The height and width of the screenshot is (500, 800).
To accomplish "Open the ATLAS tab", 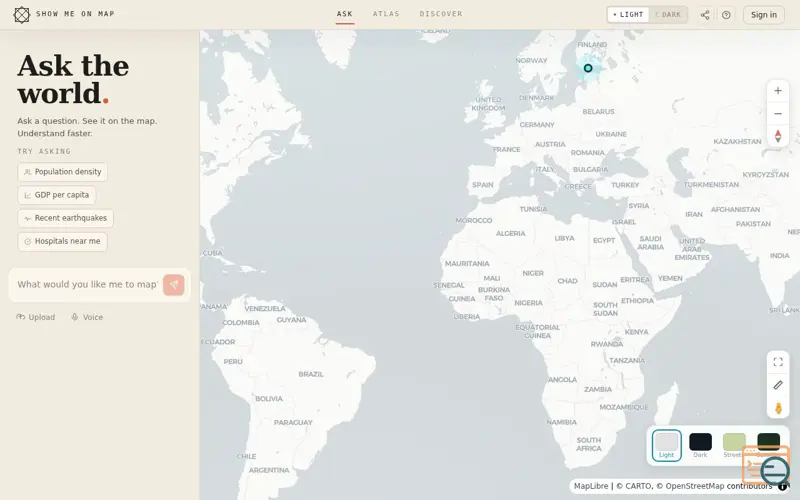I will click(386, 14).
